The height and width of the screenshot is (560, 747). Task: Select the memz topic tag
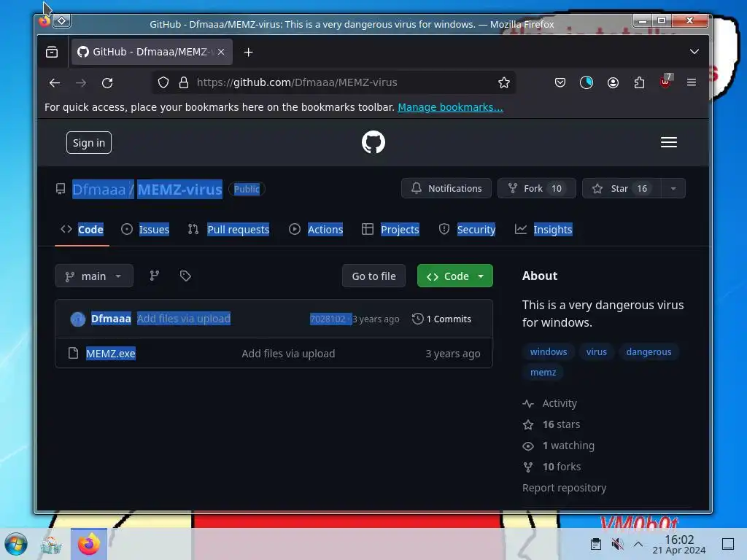[x=543, y=373]
